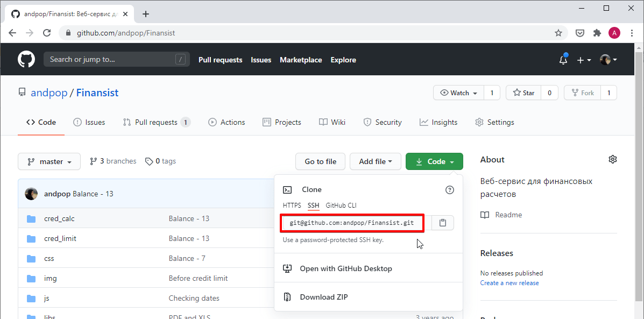The image size is (644, 319).
Task: Expand the Add file dropdown
Action: (x=376, y=161)
